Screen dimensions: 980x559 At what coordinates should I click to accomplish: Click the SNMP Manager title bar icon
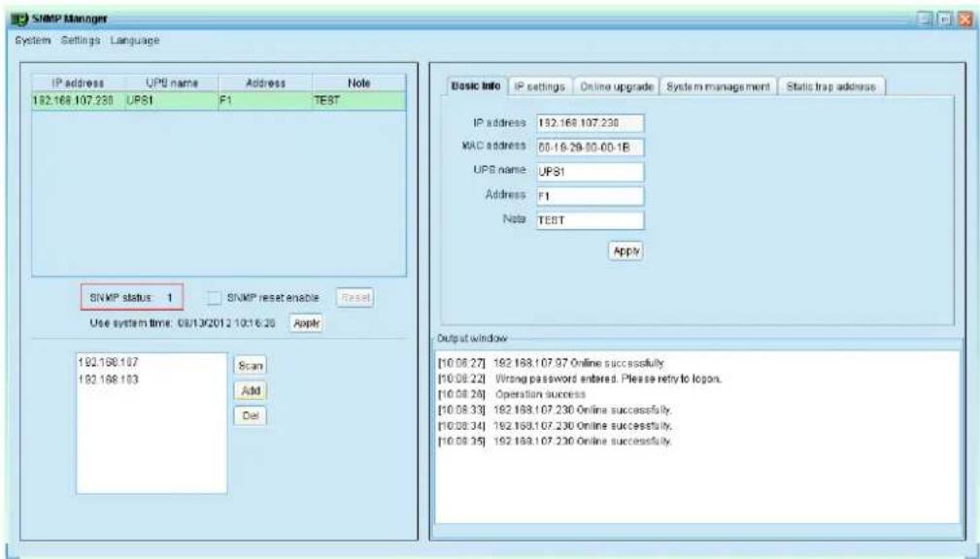(20, 18)
